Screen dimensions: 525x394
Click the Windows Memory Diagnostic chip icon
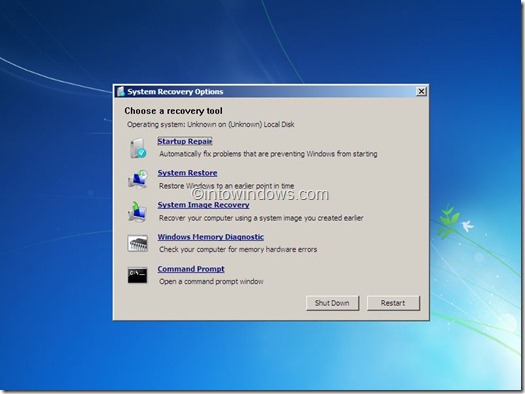[x=137, y=243]
